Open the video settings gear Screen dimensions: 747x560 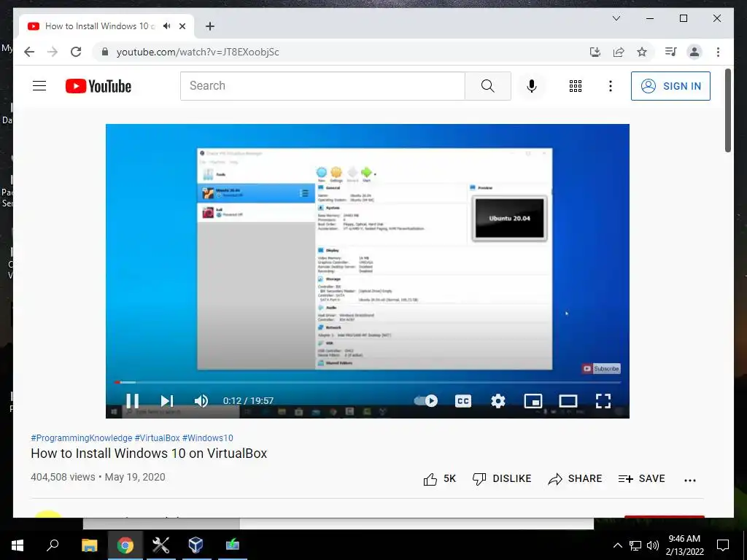coord(498,401)
